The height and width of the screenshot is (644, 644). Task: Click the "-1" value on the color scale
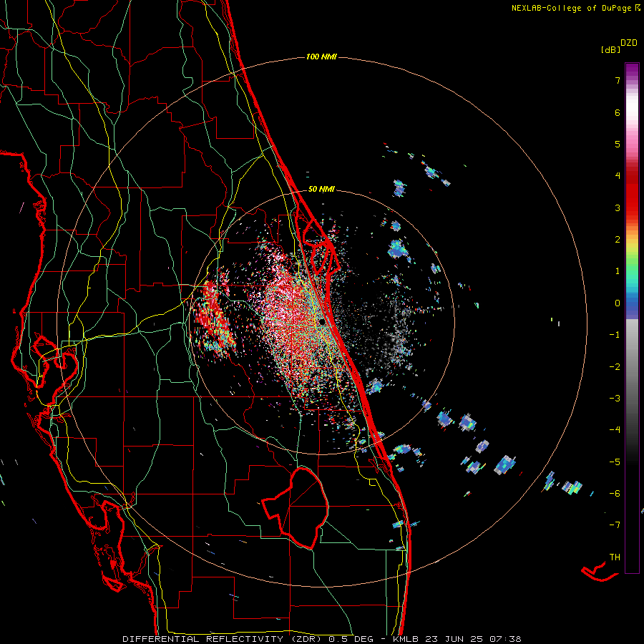pyautogui.click(x=615, y=335)
